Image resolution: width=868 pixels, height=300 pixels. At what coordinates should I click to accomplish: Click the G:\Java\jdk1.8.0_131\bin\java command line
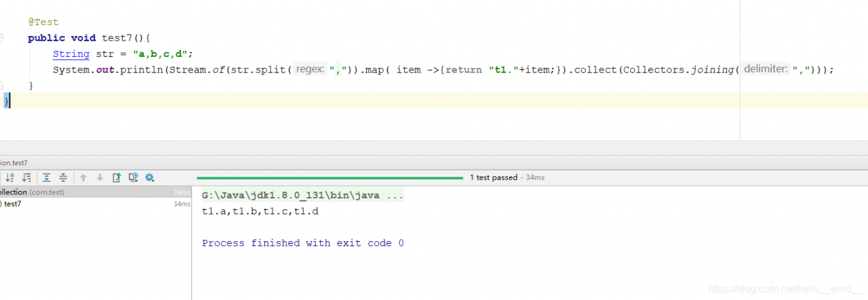[302, 195]
